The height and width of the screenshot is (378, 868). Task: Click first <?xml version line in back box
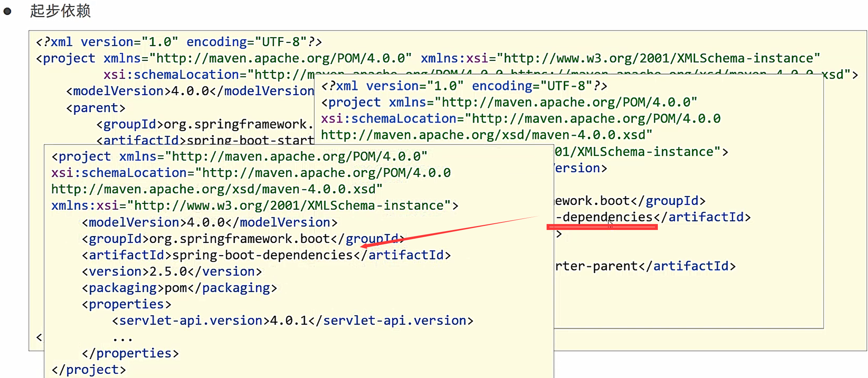tap(179, 42)
